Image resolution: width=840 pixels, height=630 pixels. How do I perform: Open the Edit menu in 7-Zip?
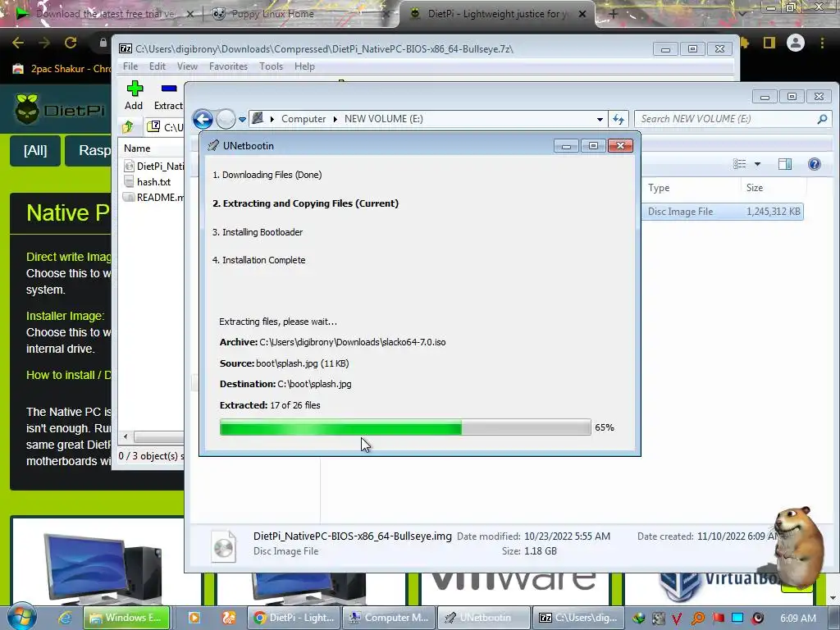click(157, 66)
